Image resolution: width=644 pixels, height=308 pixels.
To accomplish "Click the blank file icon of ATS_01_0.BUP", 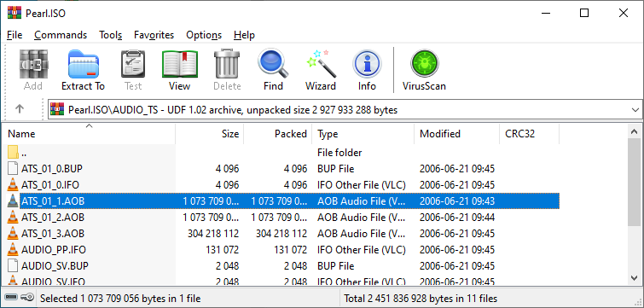I will click(x=13, y=168).
